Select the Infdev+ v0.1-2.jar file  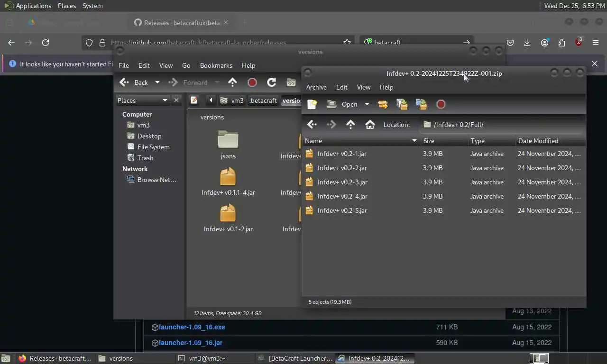coord(228,218)
